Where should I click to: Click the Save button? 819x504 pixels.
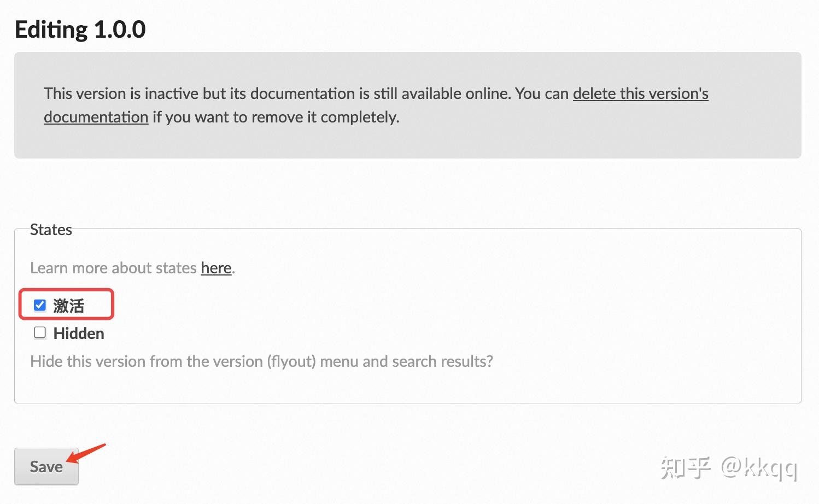tap(46, 466)
